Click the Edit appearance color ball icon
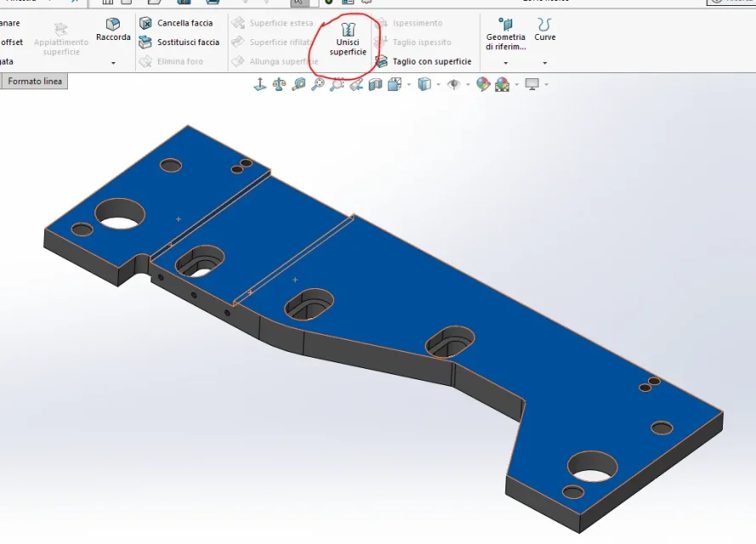Viewport: 756px width, 544px height. pyautogui.click(x=482, y=84)
